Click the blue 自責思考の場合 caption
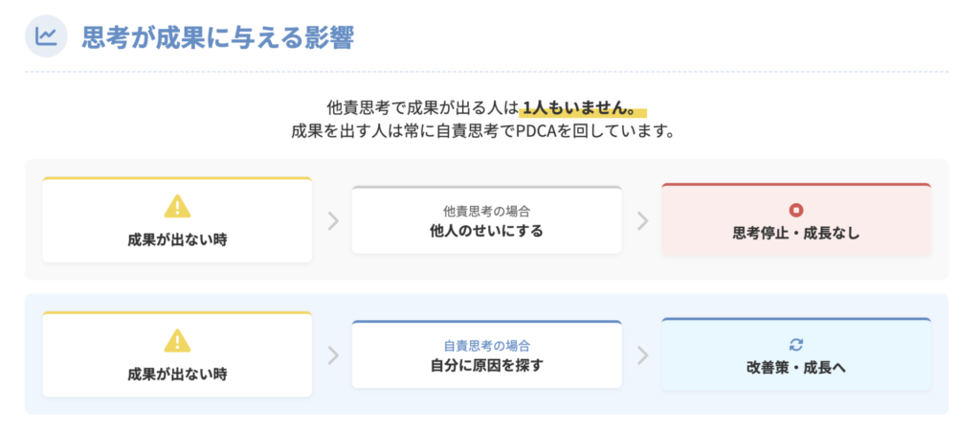This screenshot has height=432, width=980. click(486, 345)
